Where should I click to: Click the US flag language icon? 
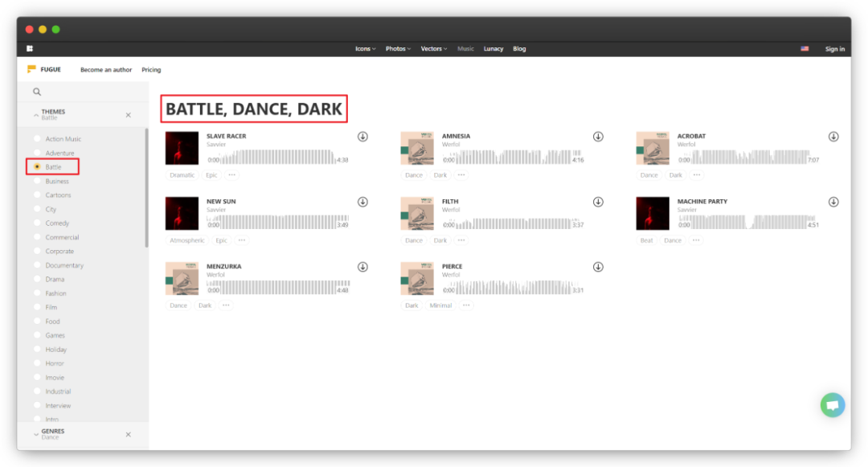pos(805,49)
